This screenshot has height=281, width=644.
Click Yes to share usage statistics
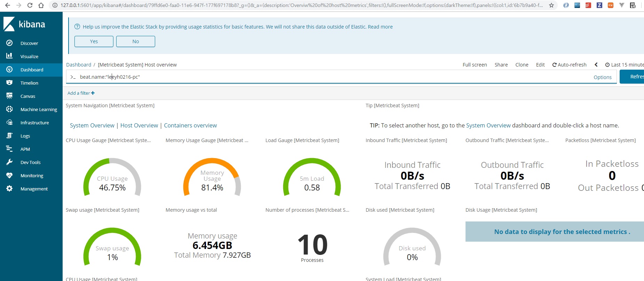[x=94, y=41]
